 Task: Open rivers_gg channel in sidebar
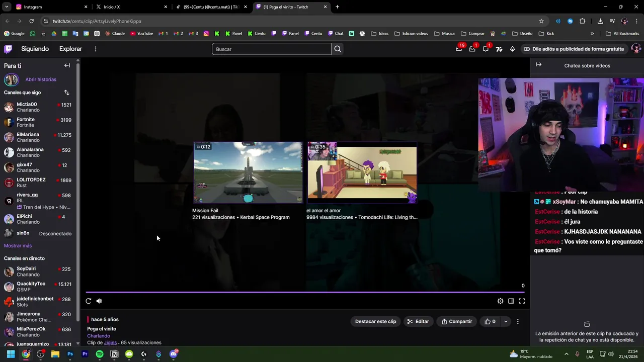point(38,201)
